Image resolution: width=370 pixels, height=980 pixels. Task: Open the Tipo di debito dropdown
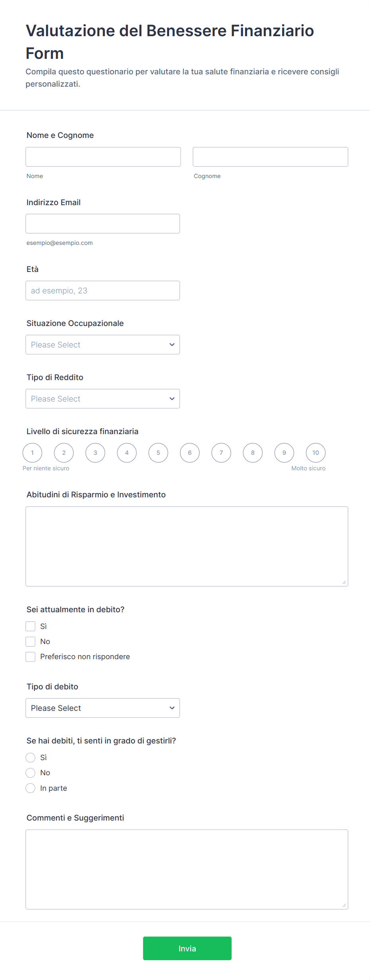click(103, 708)
